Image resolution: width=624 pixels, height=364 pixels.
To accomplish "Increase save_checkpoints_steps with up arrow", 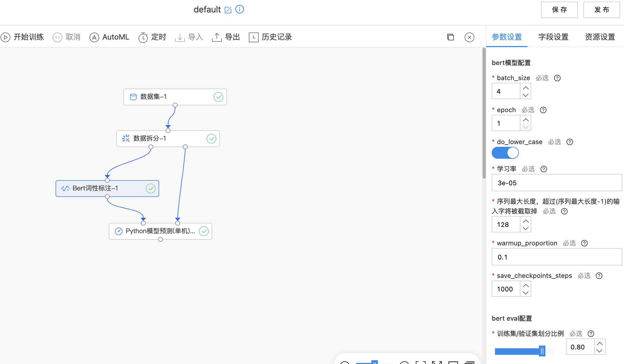I will pos(526,285).
